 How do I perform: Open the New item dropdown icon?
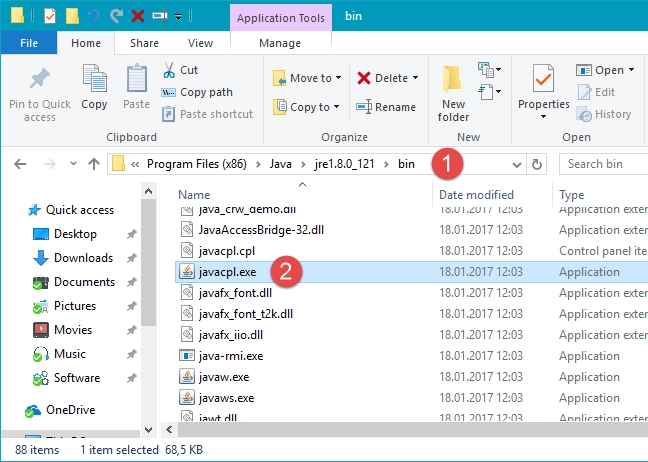tap(489, 70)
